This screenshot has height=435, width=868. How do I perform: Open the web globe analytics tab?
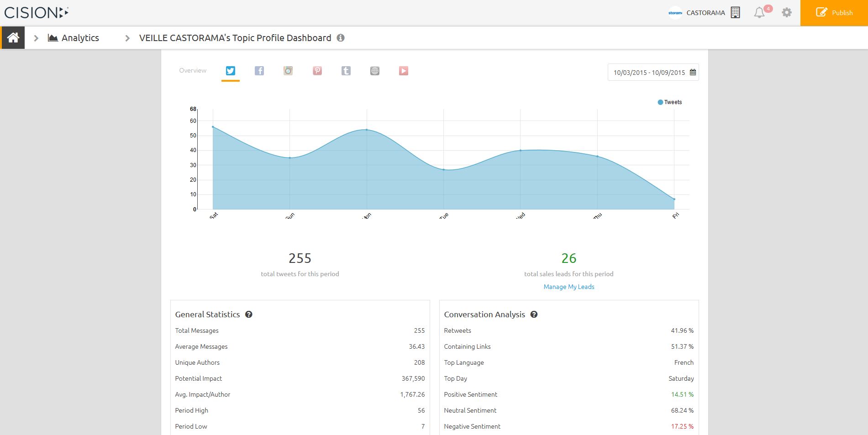375,71
